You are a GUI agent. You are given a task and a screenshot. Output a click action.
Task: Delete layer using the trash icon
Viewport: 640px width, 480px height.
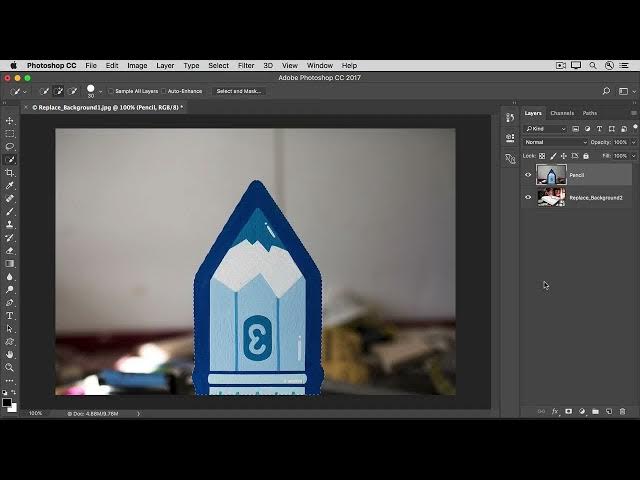pos(622,411)
